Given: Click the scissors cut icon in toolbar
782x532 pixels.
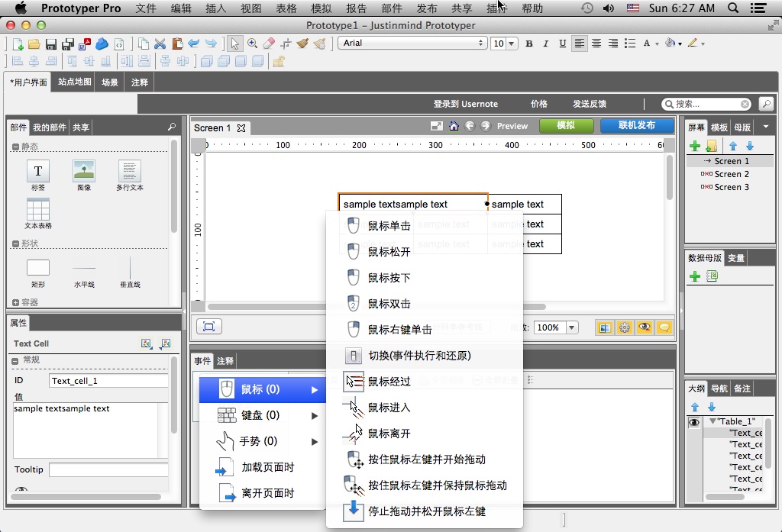Looking at the screenshot, I should [160, 44].
